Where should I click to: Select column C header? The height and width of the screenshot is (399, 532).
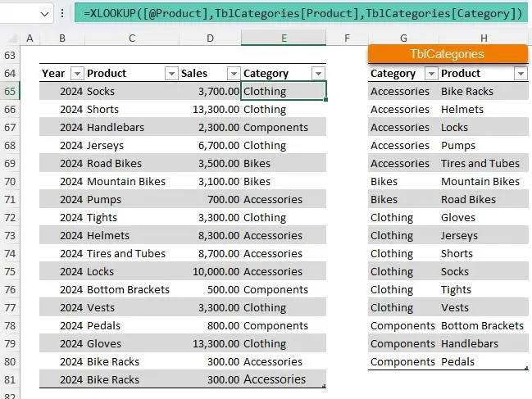pos(132,38)
